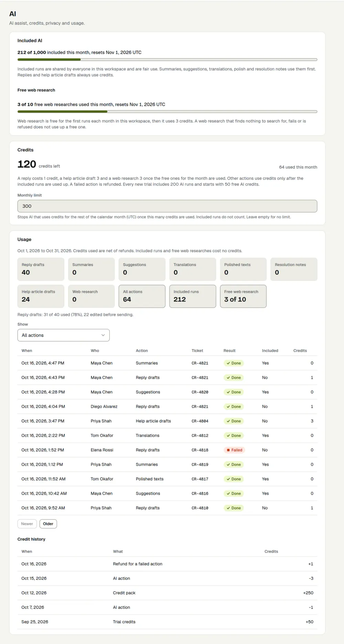Click ticket CR-4817 in the usage table
The image size is (344, 644).
coord(200,479)
